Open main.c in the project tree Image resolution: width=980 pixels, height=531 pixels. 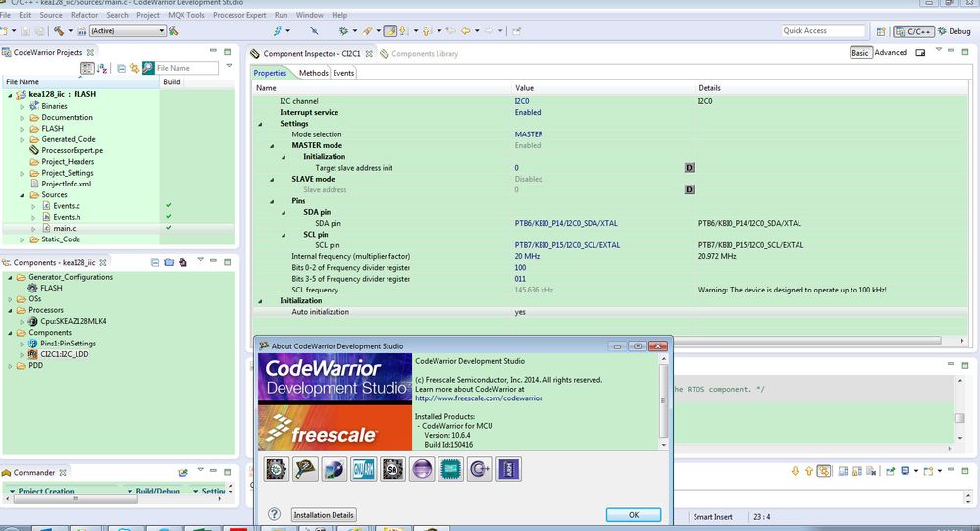(65, 229)
